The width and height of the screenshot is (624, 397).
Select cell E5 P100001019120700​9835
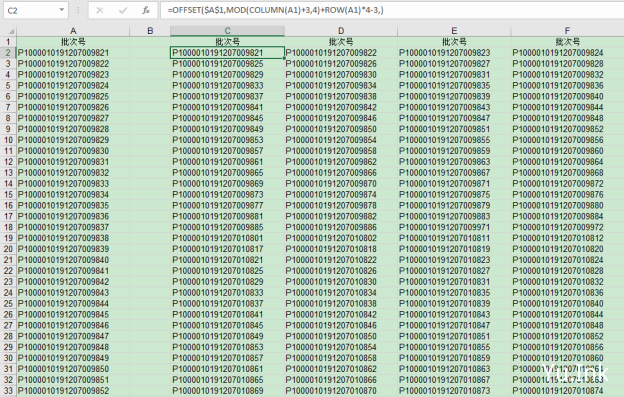(454, 86)
